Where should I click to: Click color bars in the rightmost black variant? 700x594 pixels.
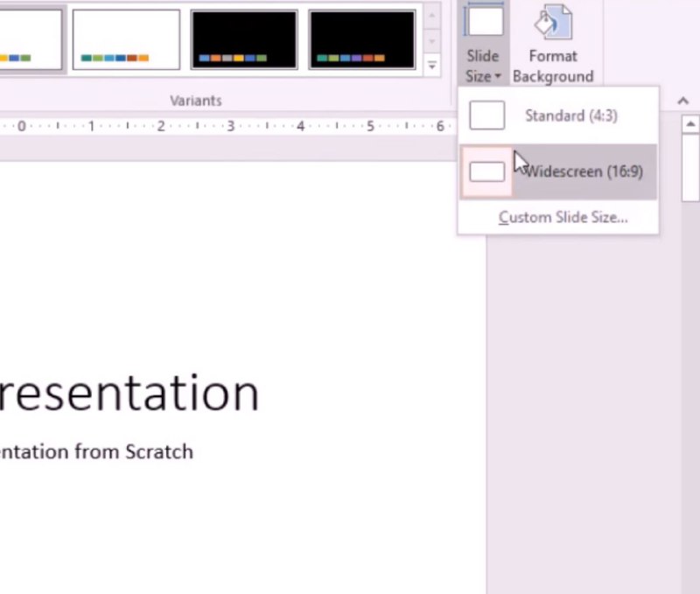click(x=349, y=59)
